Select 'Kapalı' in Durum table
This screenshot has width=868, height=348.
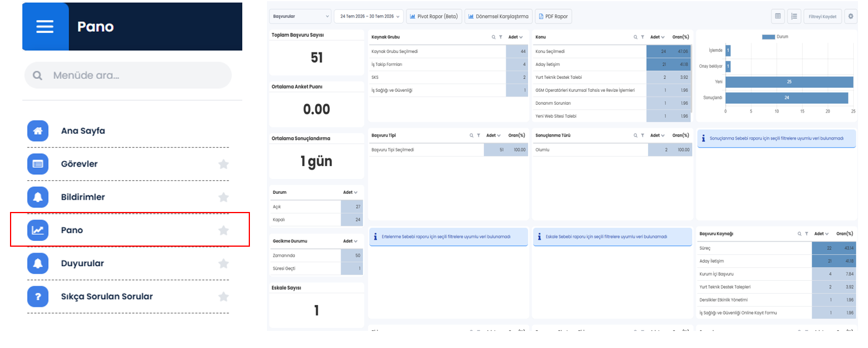(316, 220)
